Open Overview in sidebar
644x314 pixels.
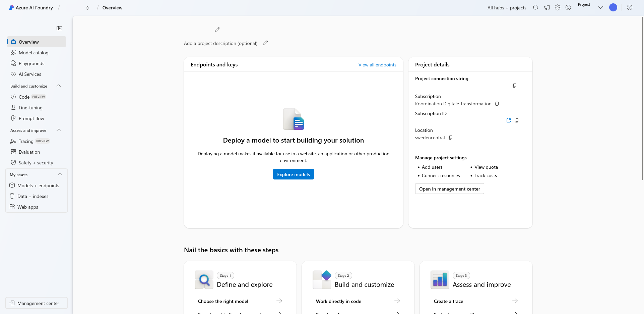pos(37,42)
